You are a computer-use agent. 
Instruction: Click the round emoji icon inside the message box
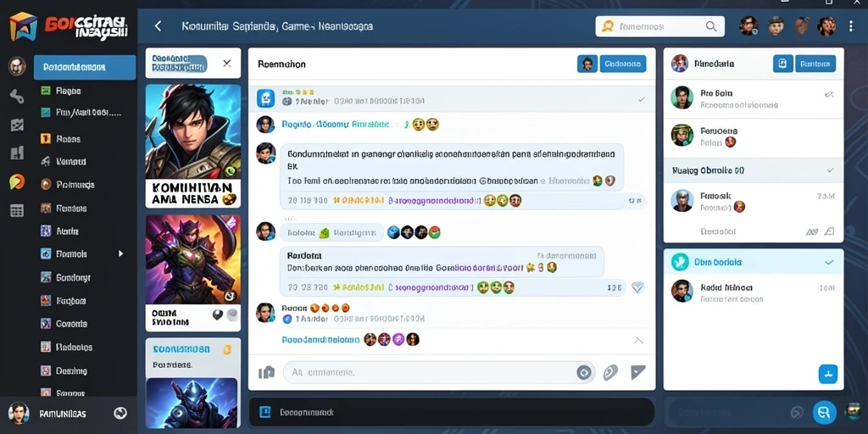coord(583,373)
